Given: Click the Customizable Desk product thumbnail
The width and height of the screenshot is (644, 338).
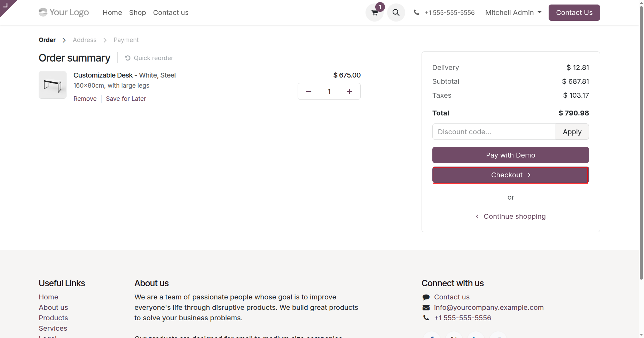Looking at the screenshot, I should click(53, 85).
